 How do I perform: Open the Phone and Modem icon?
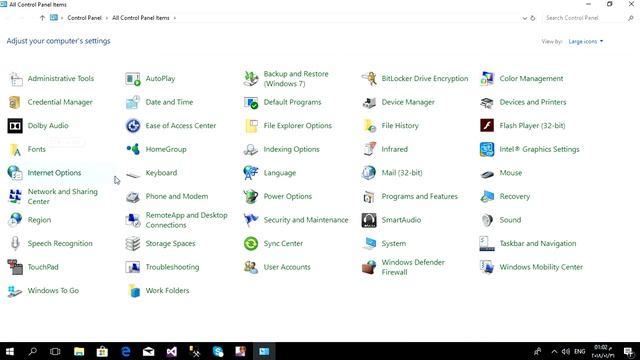click(x=133, y=197)
